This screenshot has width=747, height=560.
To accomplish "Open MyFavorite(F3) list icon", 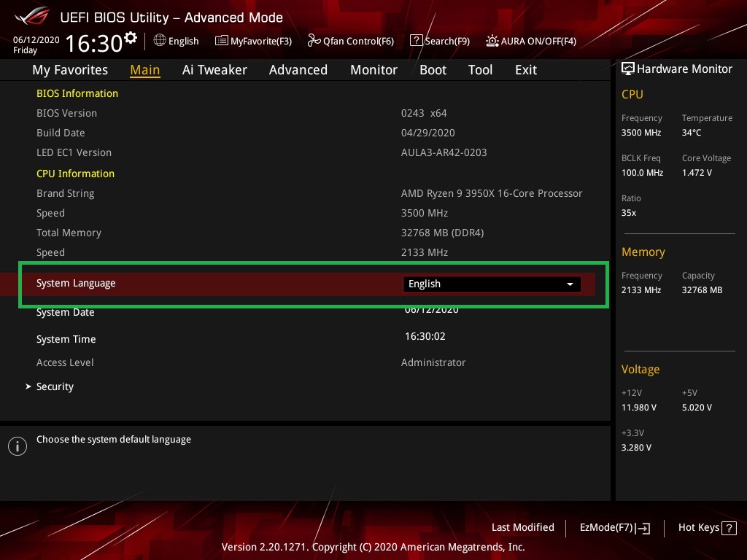I will (222, 41).
